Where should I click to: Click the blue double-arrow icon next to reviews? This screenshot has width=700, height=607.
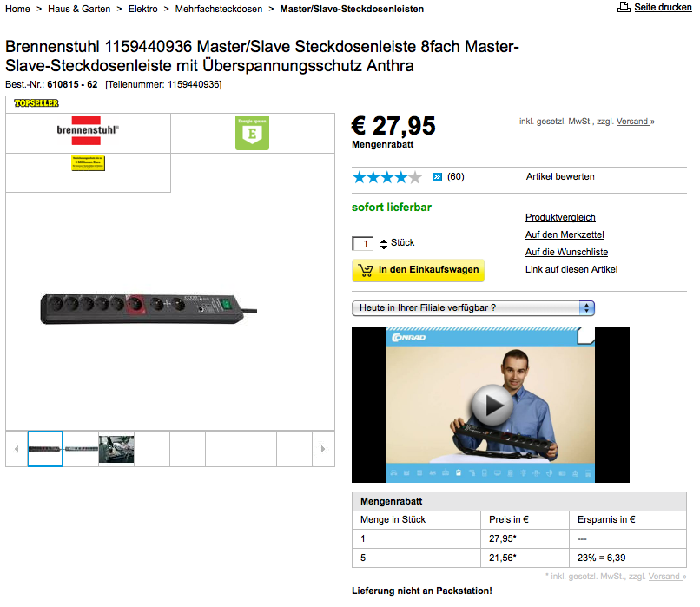click(x=437, y=177)
